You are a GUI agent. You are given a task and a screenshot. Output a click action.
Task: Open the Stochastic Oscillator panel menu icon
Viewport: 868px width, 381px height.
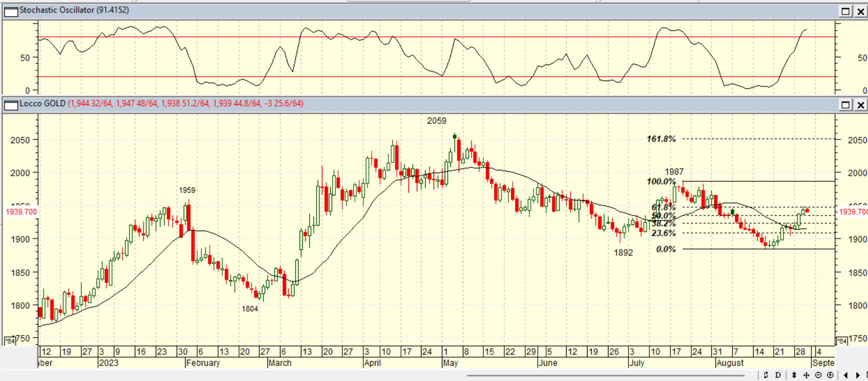coord(10,12)
